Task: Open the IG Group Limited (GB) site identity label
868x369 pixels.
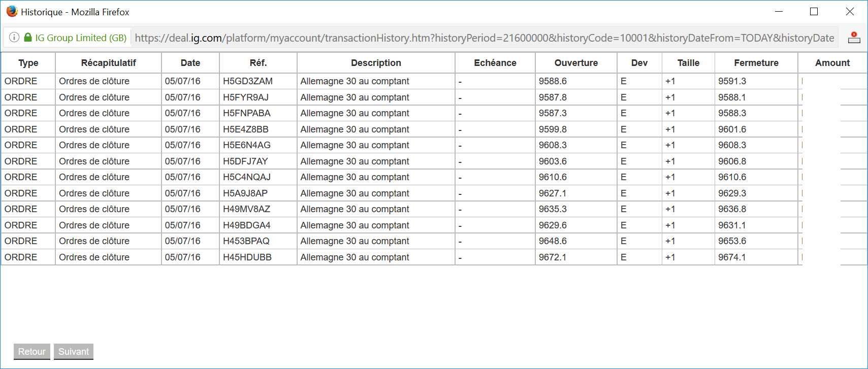Action: tap(81, 38)
